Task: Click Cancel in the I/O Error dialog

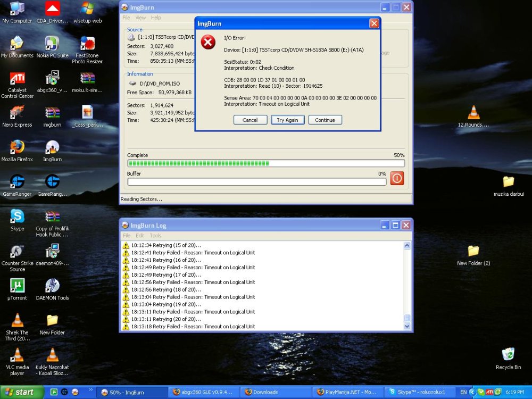Action: (250, 120)
